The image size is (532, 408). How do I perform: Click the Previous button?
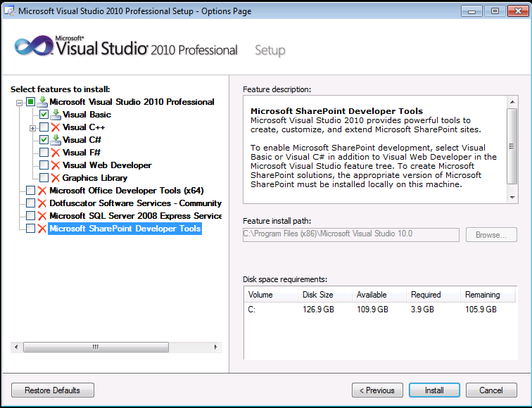coord(377,390)
